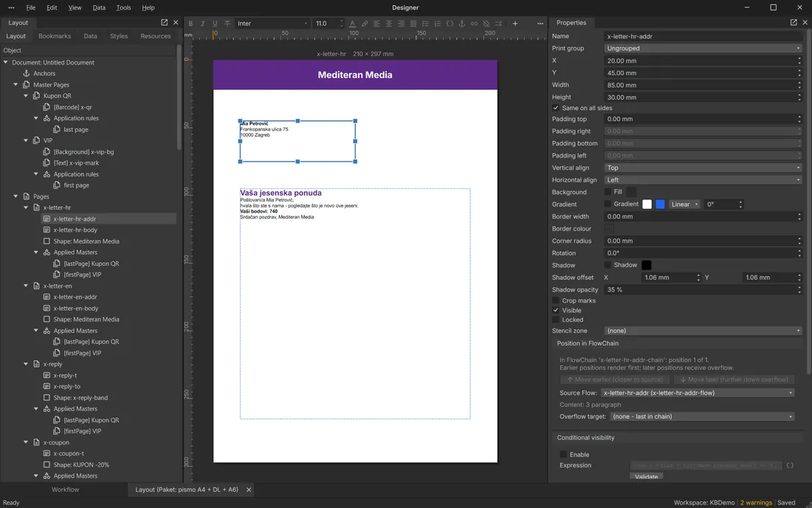
Task: Select the highlighter pen tool
Action: point(365,24)
